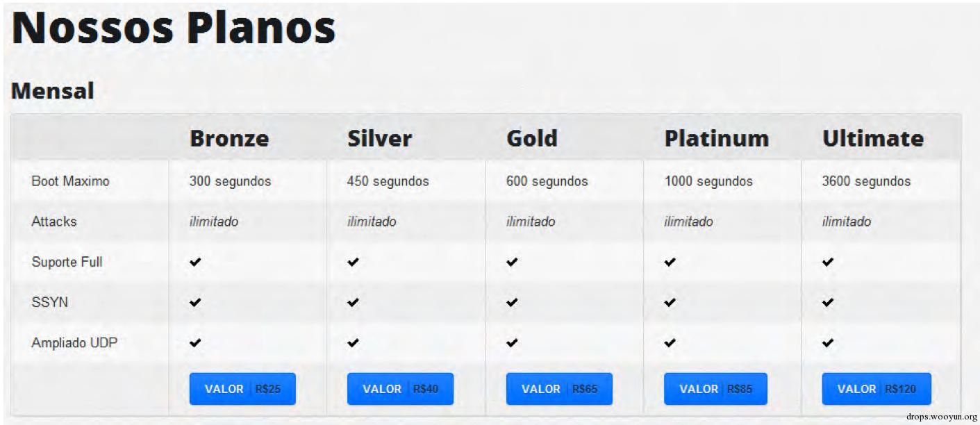Screen dimensions: 980x425
Task: Select the Gold plan VALOR R$65 button
Action: [559, 389]
